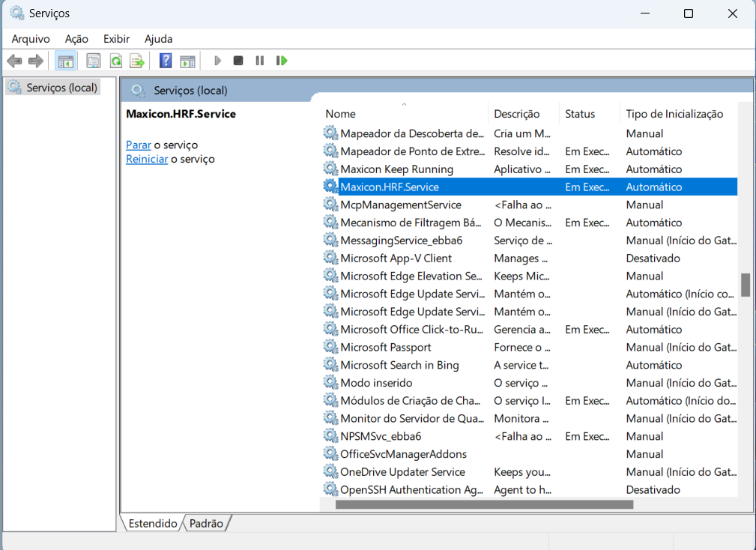Click the Microsoft Passport gear icon
The image size is (756, 550).
[x=330, y=347]
